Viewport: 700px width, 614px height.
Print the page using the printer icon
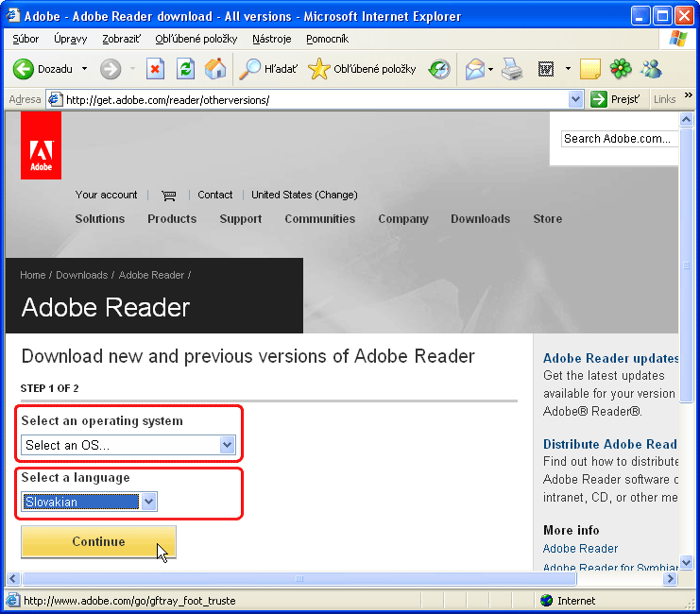[x=512, y=69]
